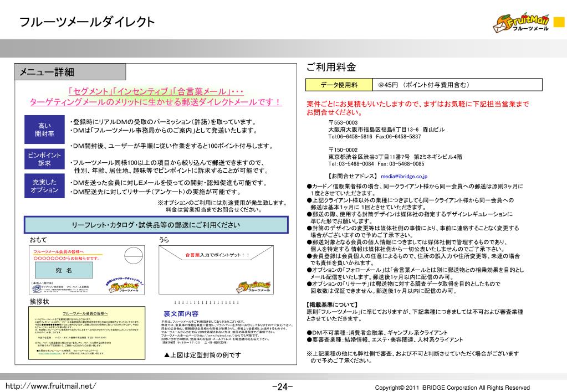Click the ▲上図は定型封筒の例です caption
The image size is (567, 392).
click(x=202, y=355)
